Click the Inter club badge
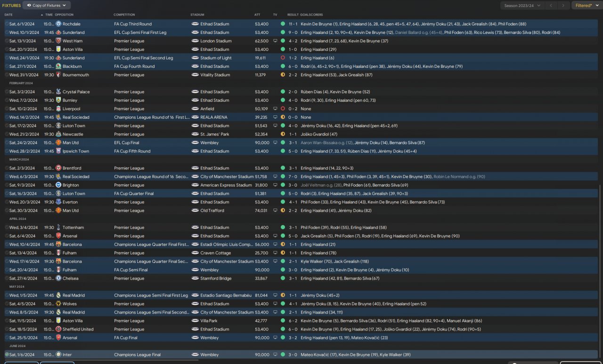The height and width of the screenshot is (364, 603). (58, 355)
